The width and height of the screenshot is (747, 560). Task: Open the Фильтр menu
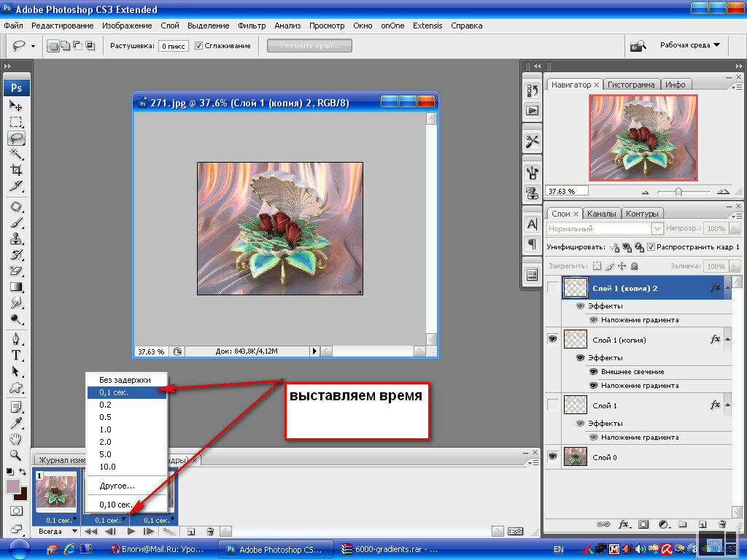[252, 26]
